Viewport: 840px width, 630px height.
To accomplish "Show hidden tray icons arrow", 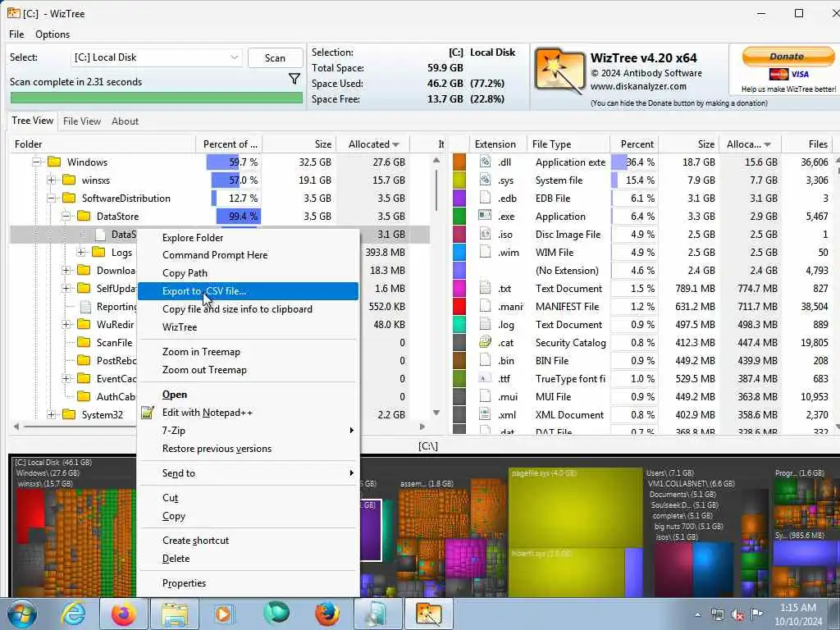I will click(697, 615).
